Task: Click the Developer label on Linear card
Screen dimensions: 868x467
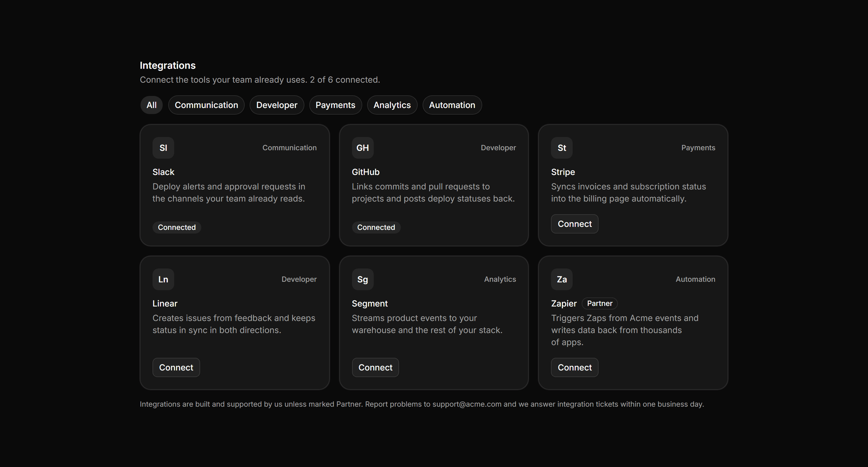Action: tap(299, 279)
